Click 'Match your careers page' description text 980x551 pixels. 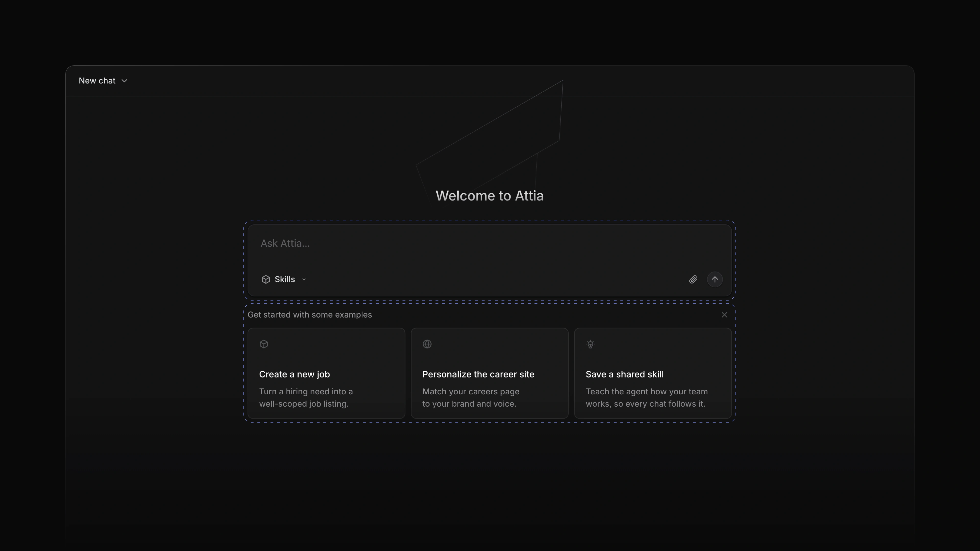tap(471, 392)
